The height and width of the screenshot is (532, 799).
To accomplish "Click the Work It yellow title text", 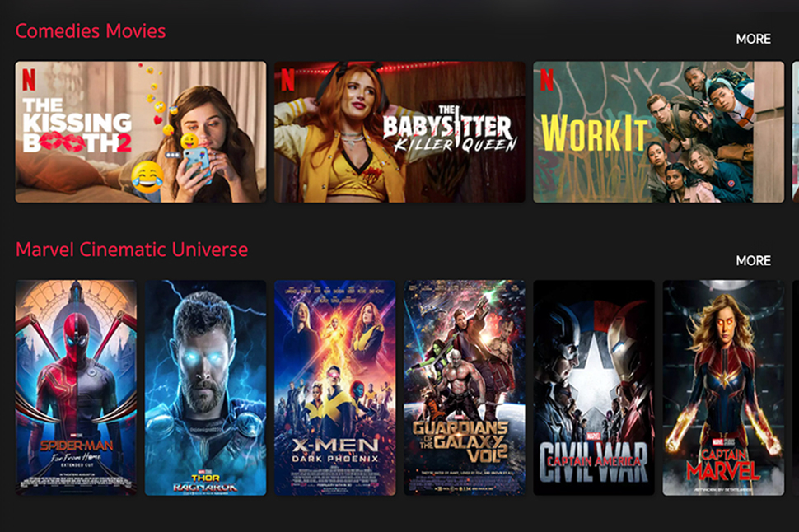I will [594, 133].
